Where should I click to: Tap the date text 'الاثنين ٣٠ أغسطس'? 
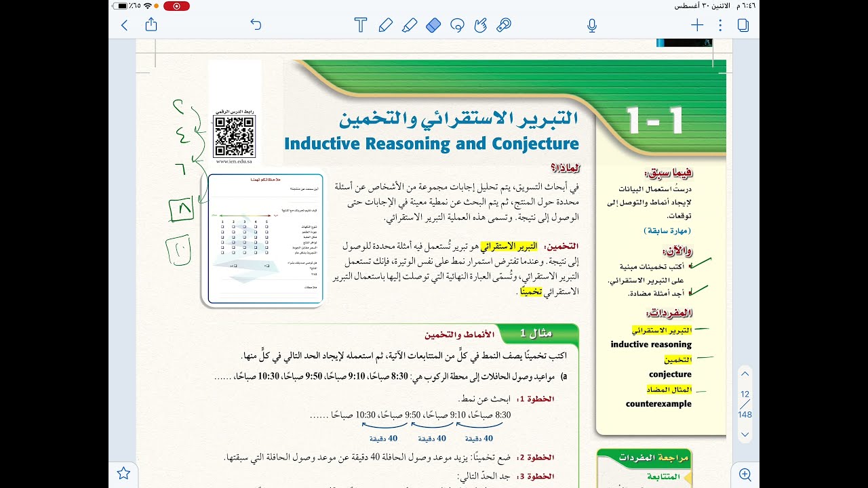(703, 5)
